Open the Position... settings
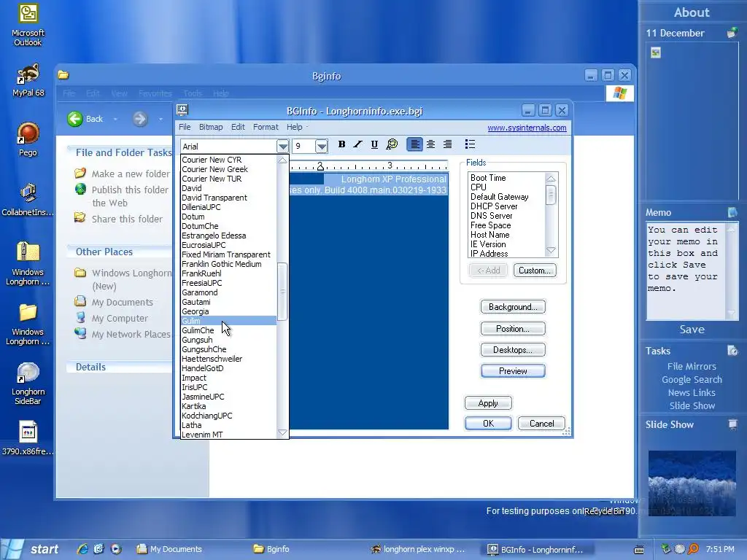Screen dimensions: 747x560 [513, 329]
